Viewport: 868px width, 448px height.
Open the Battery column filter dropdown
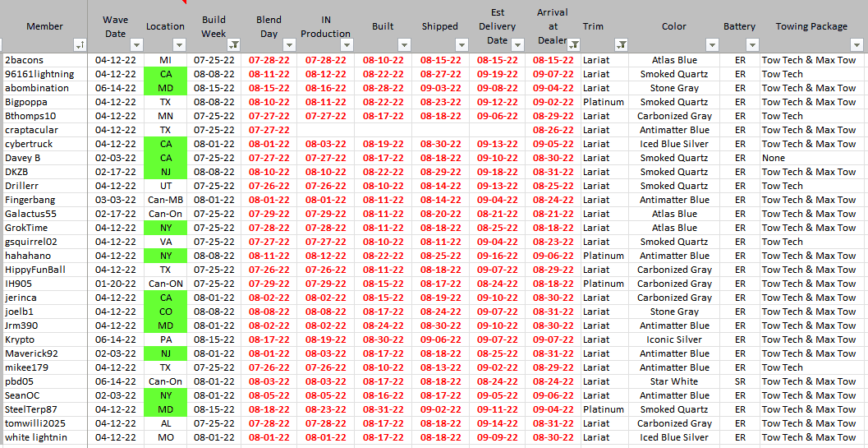[752, 44]
